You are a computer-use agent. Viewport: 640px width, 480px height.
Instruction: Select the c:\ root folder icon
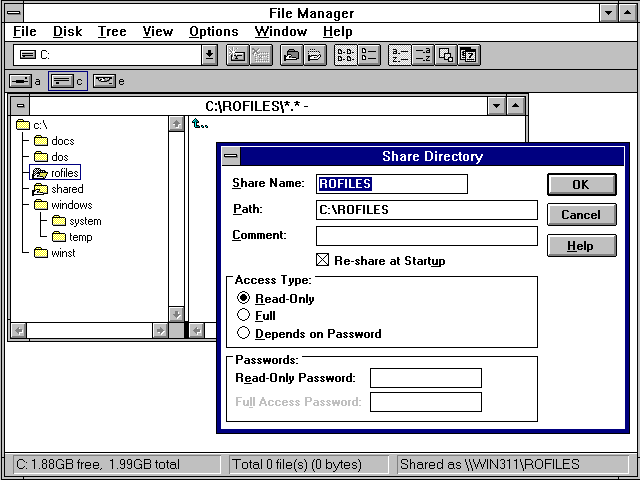tap(23, 124)
